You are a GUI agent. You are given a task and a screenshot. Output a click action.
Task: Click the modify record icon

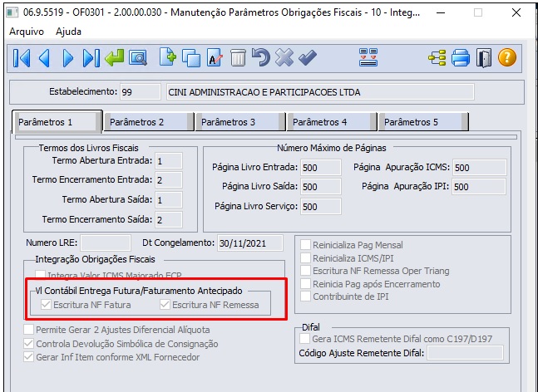215,58
